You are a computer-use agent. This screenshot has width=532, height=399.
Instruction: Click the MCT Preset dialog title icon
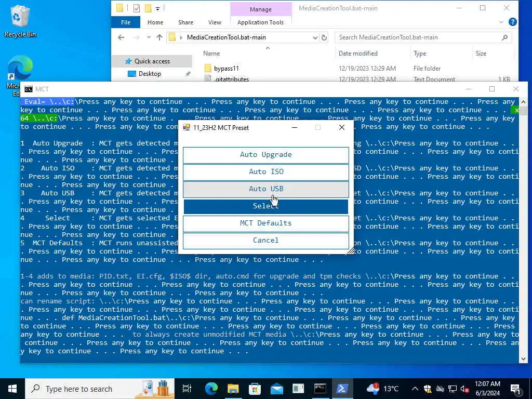[x=187, y=128]
